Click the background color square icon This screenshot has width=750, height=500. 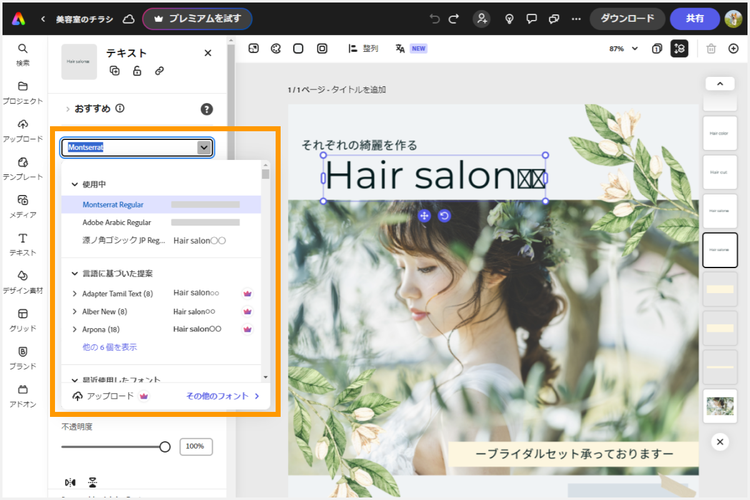pyautogui.click(x=298, y=48)
